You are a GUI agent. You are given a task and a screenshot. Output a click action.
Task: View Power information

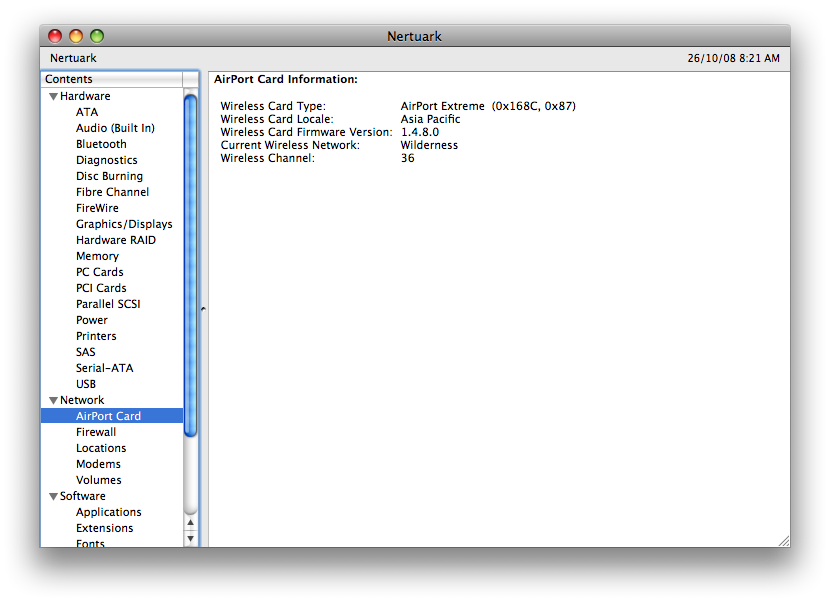pyautogui.click(x=92, y=320)
